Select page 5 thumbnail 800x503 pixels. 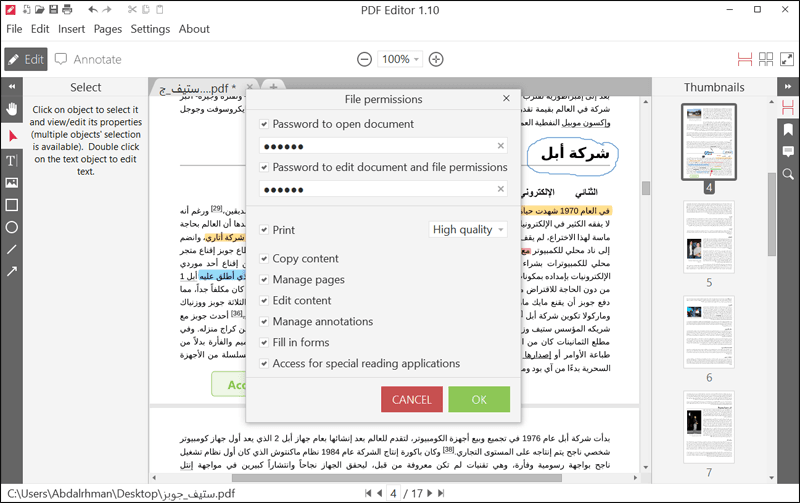coord(709,237)
